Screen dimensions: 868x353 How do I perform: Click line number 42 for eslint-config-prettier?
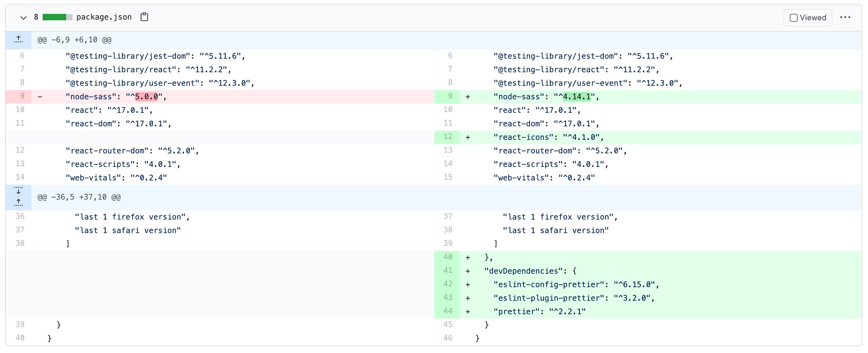pos(447,284)
